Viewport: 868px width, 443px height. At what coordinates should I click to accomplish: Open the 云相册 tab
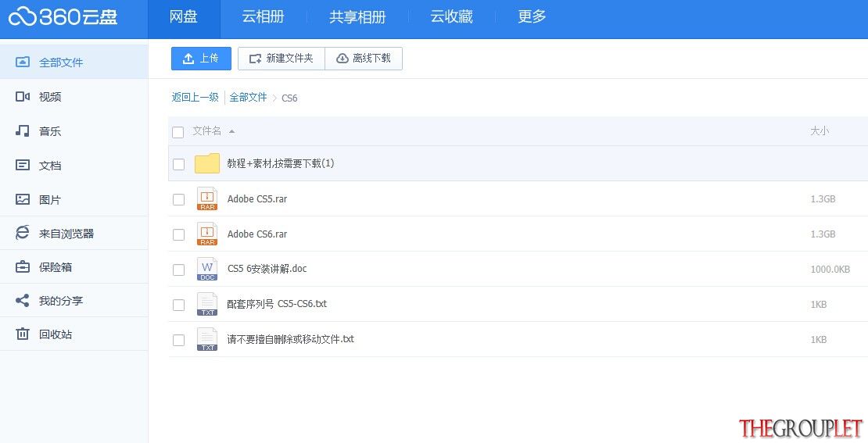[x=264, y=16]
